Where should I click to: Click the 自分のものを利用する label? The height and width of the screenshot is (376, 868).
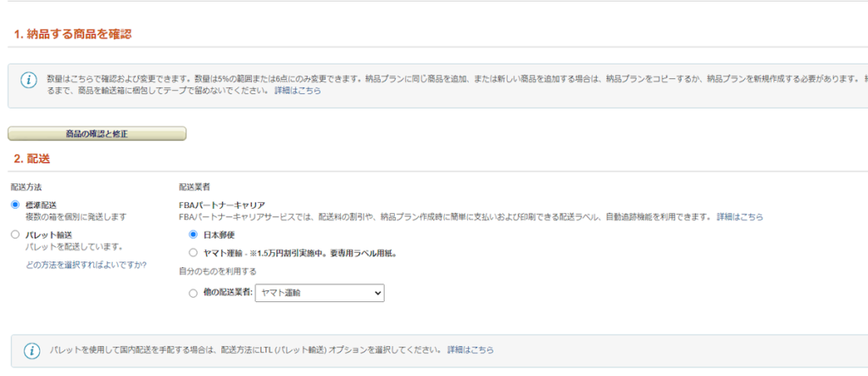(x=217, y=272)
